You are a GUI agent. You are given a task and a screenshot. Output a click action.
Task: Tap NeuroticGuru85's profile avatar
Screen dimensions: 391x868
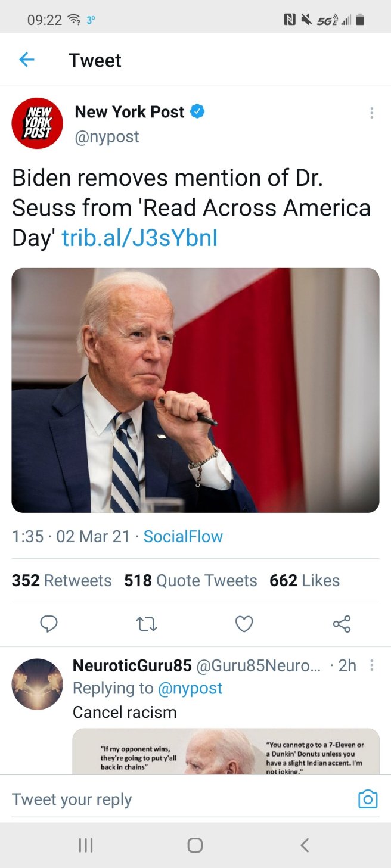(x=37, y=684)
